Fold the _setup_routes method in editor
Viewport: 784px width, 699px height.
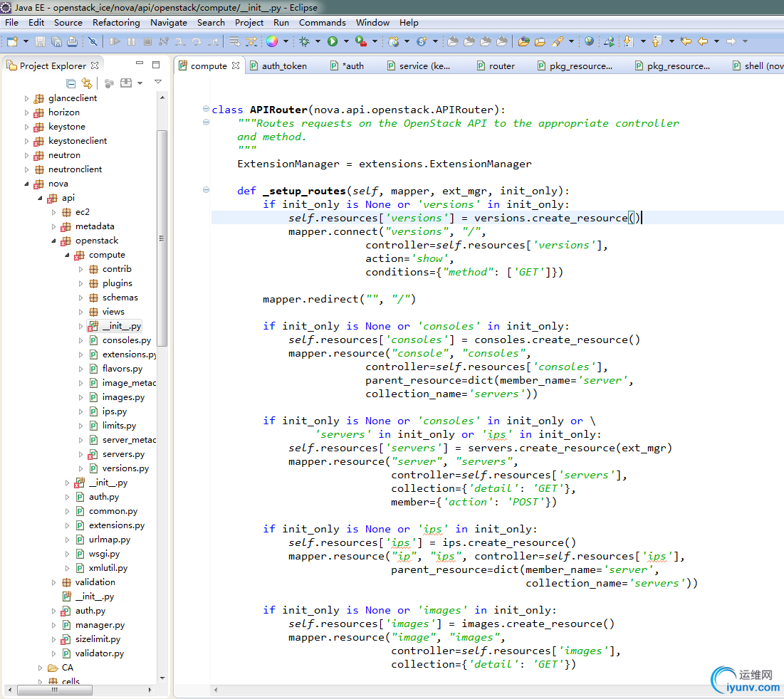coord(206,189)
